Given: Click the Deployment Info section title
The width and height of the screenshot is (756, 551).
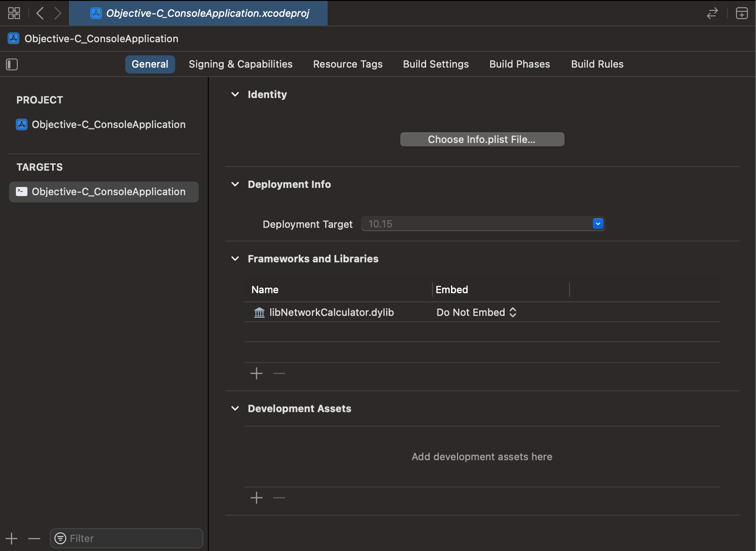Looking at the screenshot, I should 289,184.
